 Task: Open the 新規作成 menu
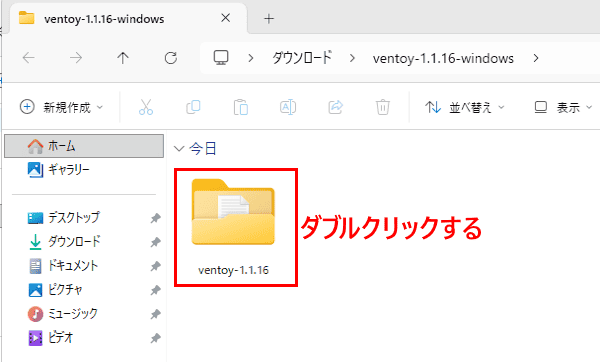[x=62, y=107]
